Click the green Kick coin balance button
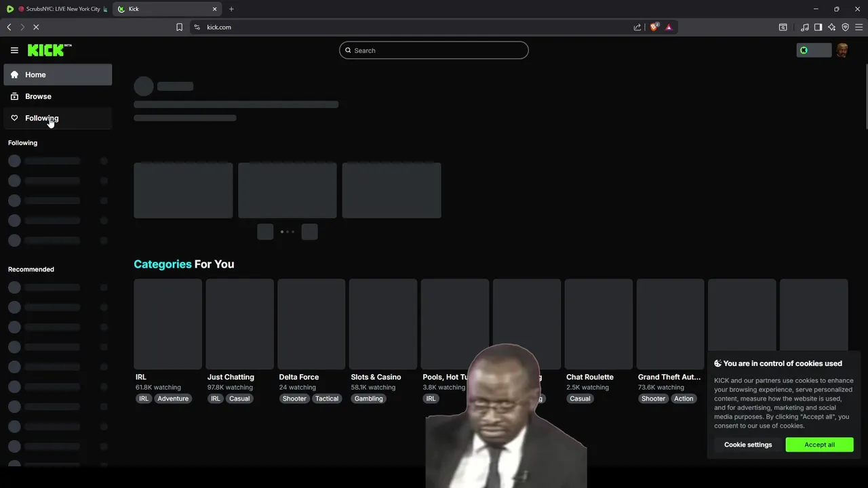The height and width of the screenshot is (488, 868). [814, 50]
